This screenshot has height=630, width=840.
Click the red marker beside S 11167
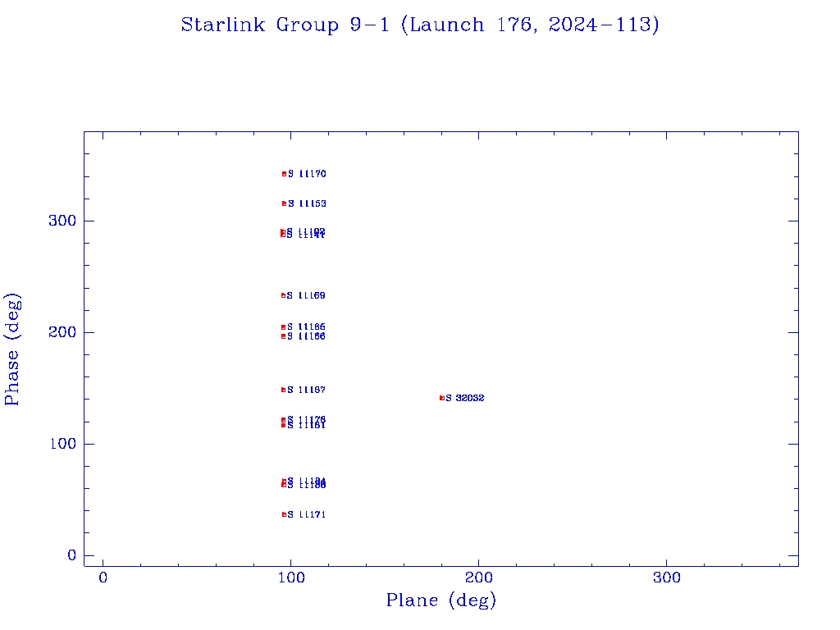283,390
